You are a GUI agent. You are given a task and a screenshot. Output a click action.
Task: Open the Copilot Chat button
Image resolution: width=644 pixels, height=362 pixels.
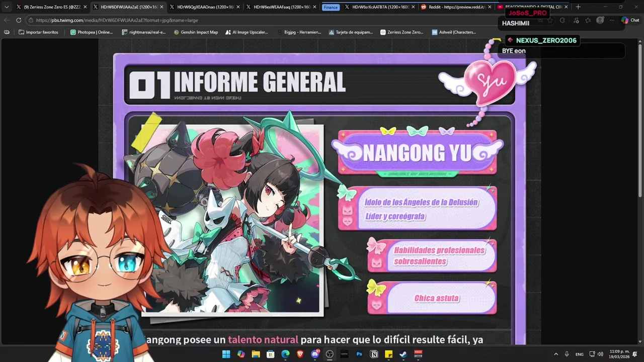[x=630, y=20]
